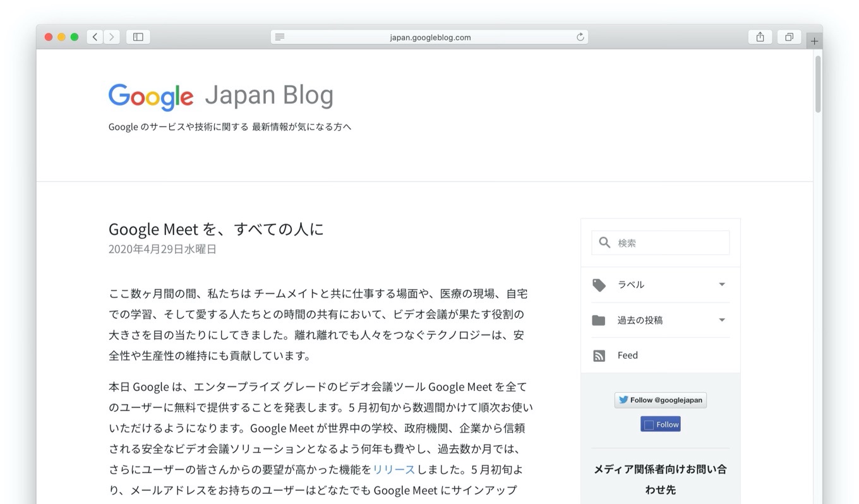
Task: Minimize Safari with the yellow button
Action: (61, 37)
